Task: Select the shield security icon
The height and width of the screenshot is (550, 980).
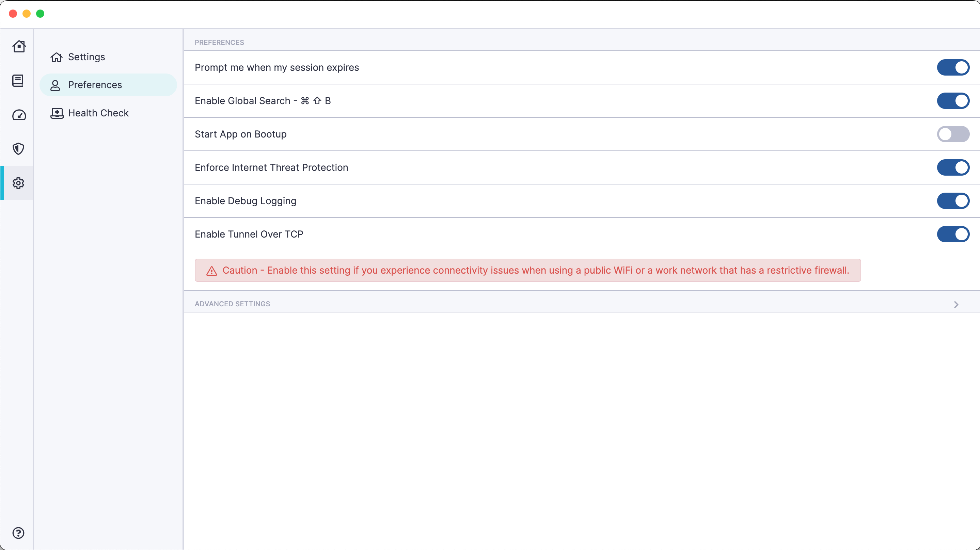Action: 18,149
